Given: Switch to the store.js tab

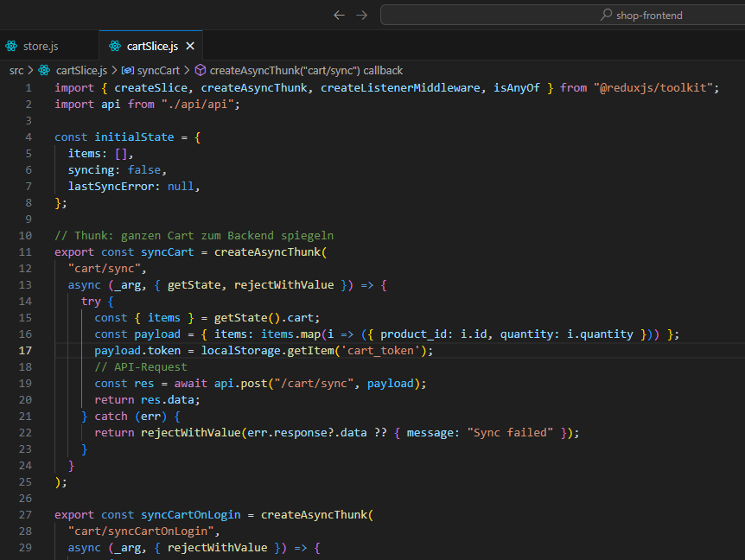Looking at the screenshot, I should 40,46.
